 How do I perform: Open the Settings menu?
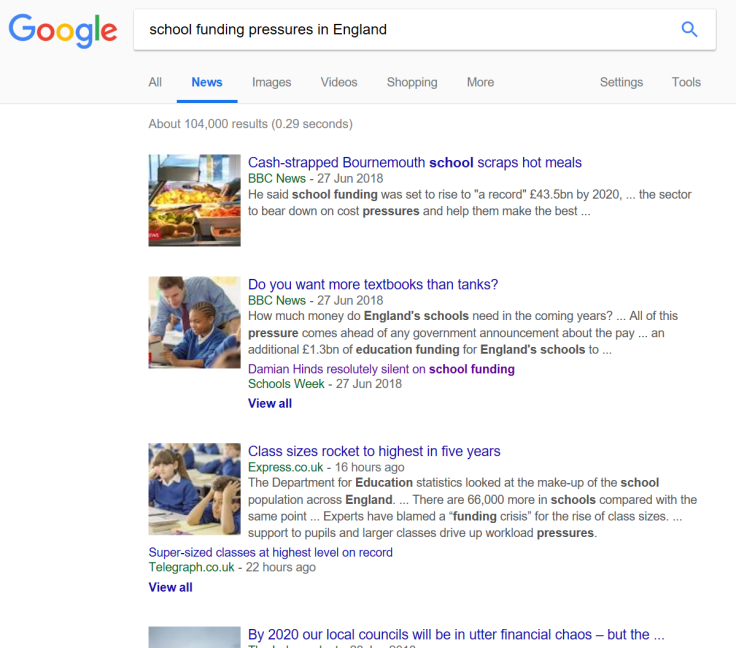tap(621, 83)
